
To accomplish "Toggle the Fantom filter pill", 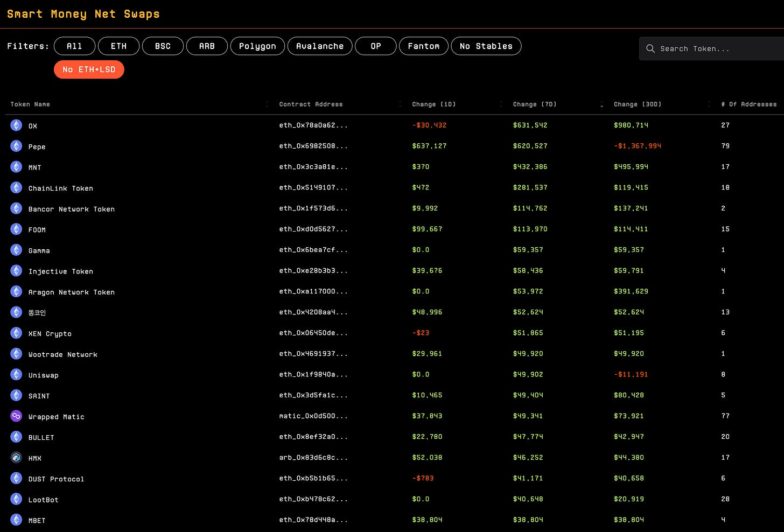I will [423, 46].
